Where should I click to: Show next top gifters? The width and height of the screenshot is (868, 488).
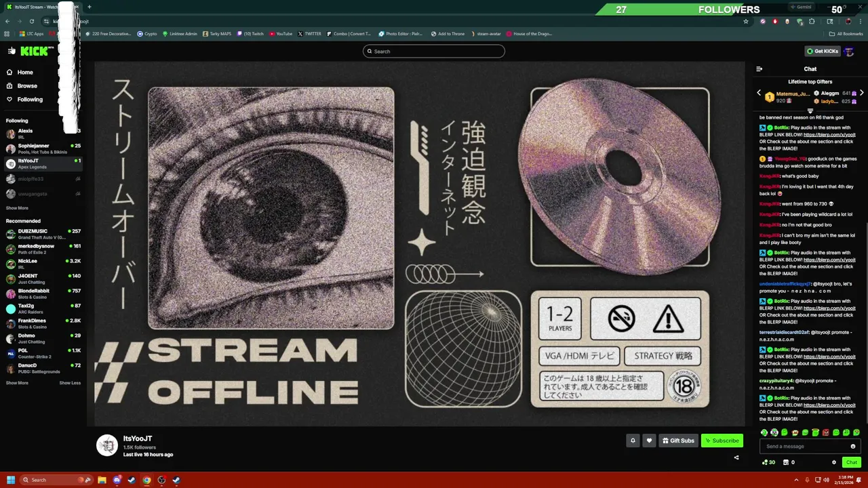[x=861, y=93]
